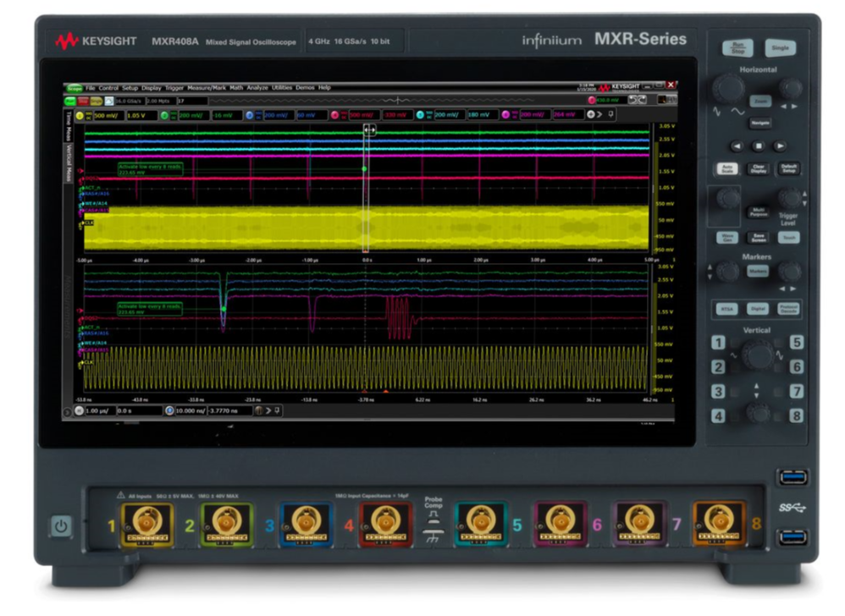Click the Trigger Level knob
The width and height of the screenshot is (845, 616).
click(789, 199)
